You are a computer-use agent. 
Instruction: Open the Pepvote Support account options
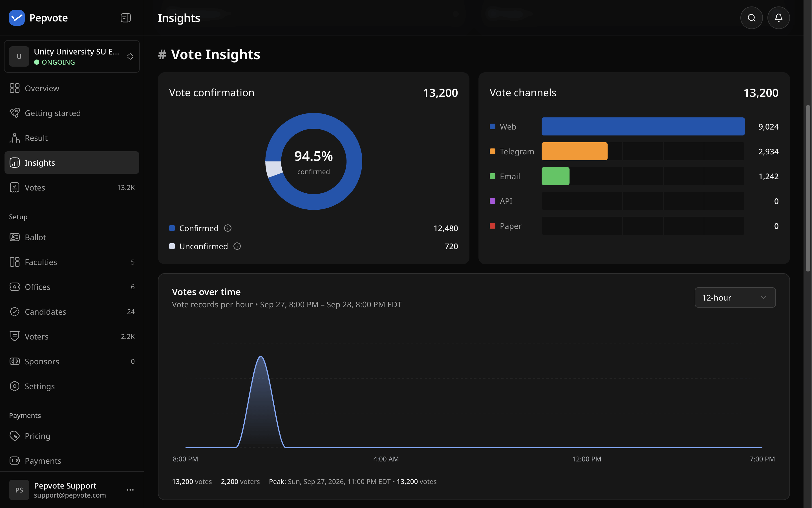[130, 490]
